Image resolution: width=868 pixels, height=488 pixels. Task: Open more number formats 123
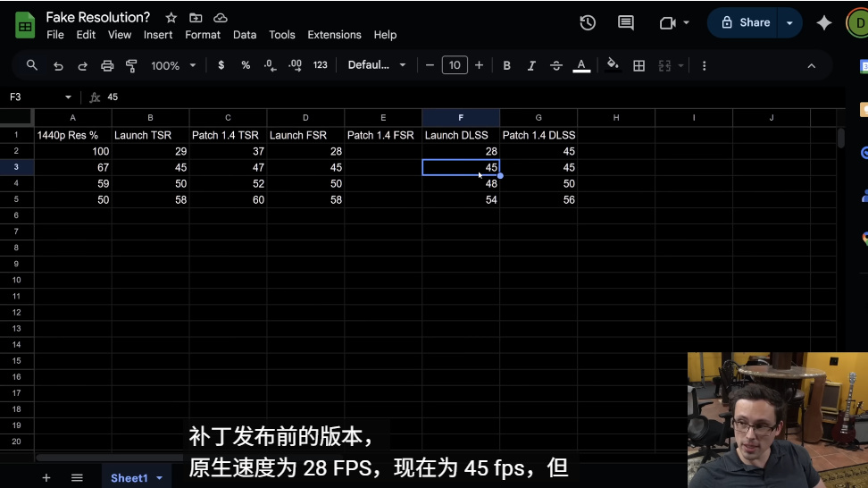tap(320, 65)
